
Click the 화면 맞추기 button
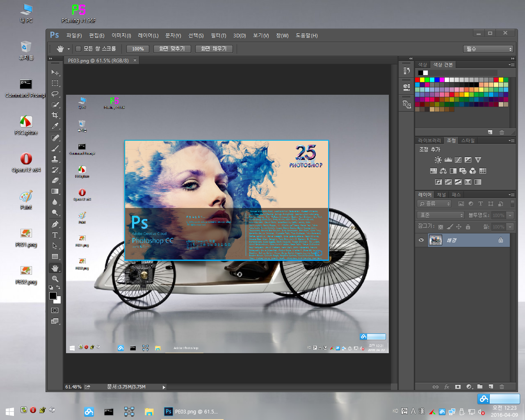(172, 49)
